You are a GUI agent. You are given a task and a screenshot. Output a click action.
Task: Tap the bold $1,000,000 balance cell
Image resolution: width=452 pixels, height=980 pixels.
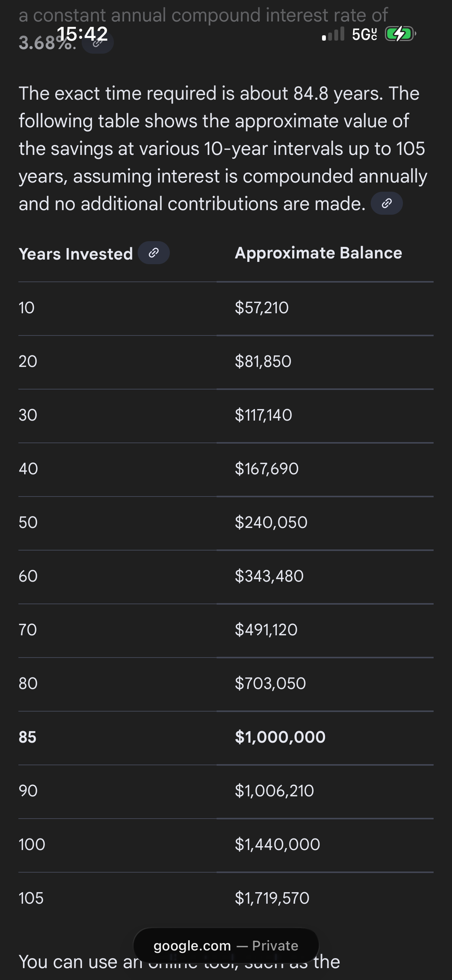click(280, 737)
